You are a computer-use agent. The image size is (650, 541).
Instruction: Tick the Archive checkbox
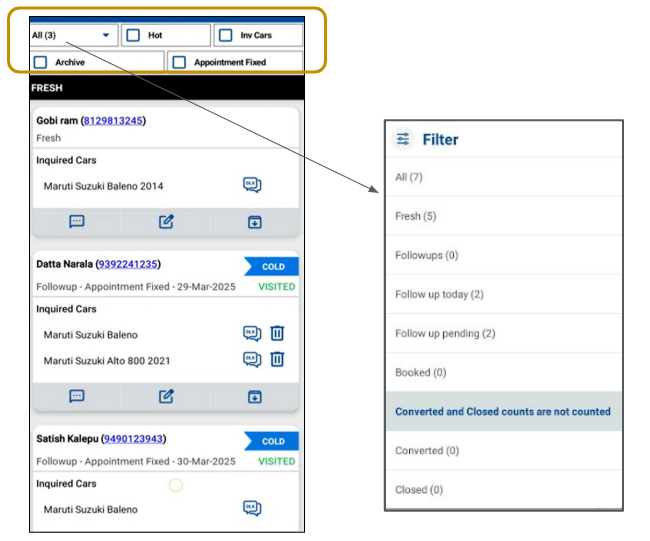(x=40, y=62)
